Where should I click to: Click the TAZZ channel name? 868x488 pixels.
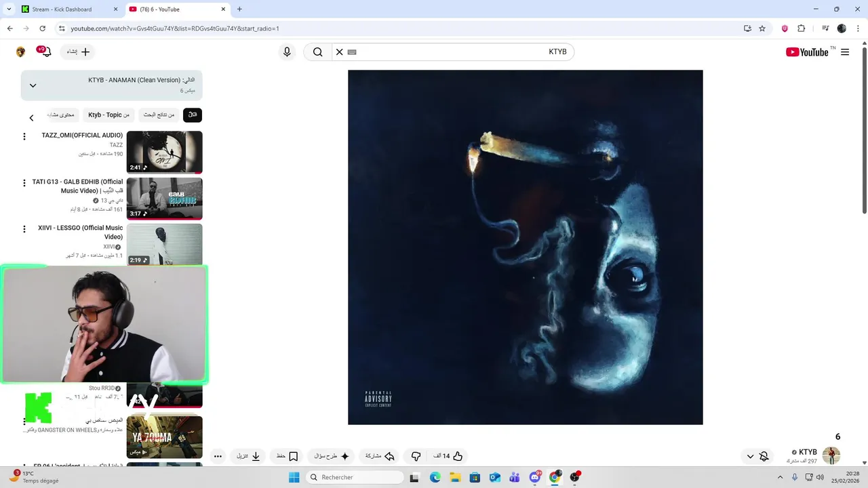pyautogui.click(x=116, y=145)
